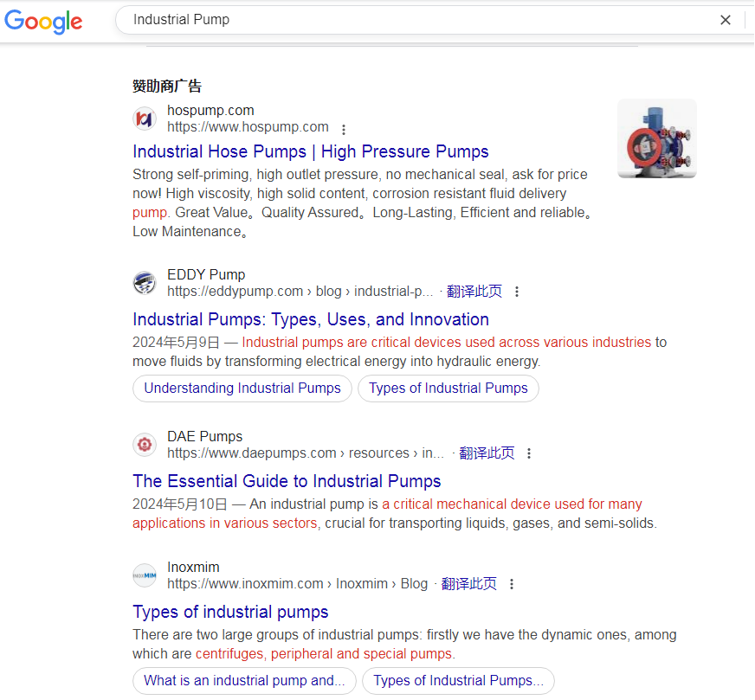
Task: Click the eddypump.com breadcrumb URL
Action: pos(300,291)
